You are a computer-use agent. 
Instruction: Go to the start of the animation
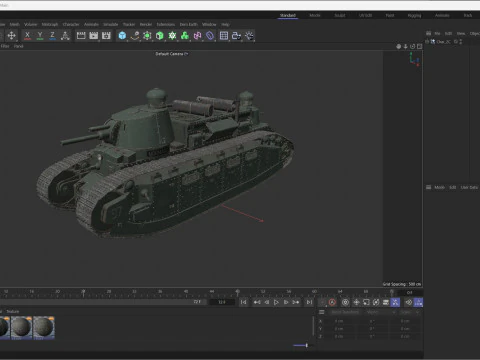point(244,302)
